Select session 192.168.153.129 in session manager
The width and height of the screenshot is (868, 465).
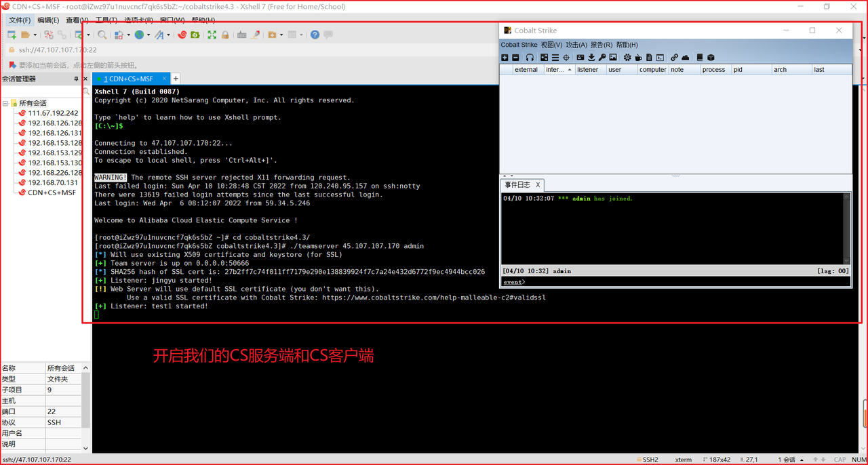click(55, 153)
